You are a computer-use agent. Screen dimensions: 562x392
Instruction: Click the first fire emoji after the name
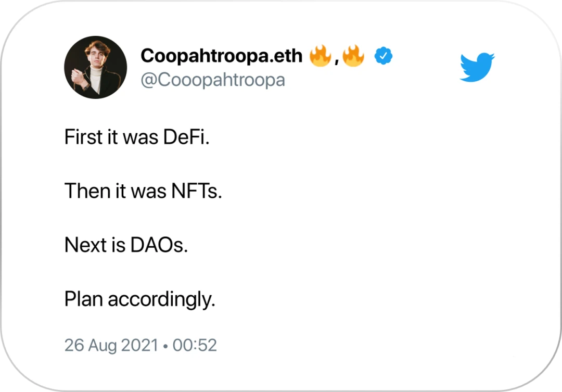pyautogui.click(x=320, y=56)
